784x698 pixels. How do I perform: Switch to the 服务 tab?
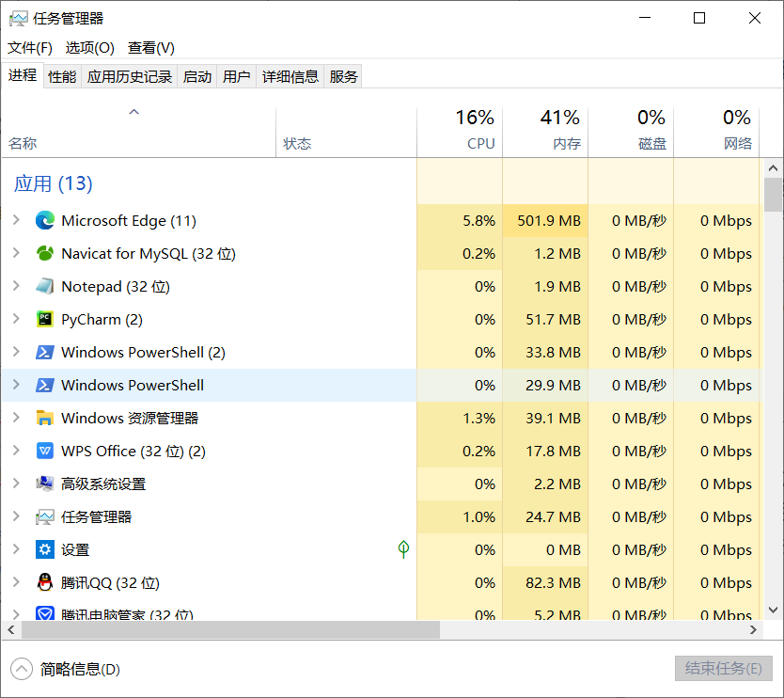click(343, 76)
